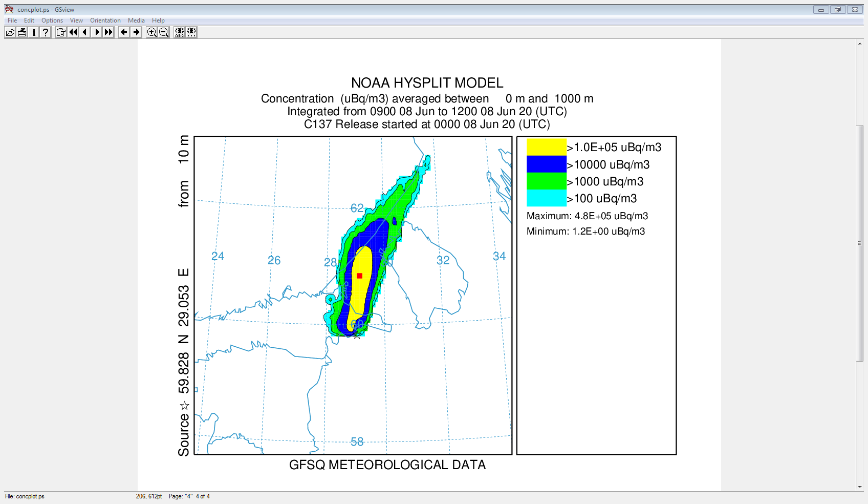Restore down the GSview window
The image size is (868, 504).
(x=838, y=10)
